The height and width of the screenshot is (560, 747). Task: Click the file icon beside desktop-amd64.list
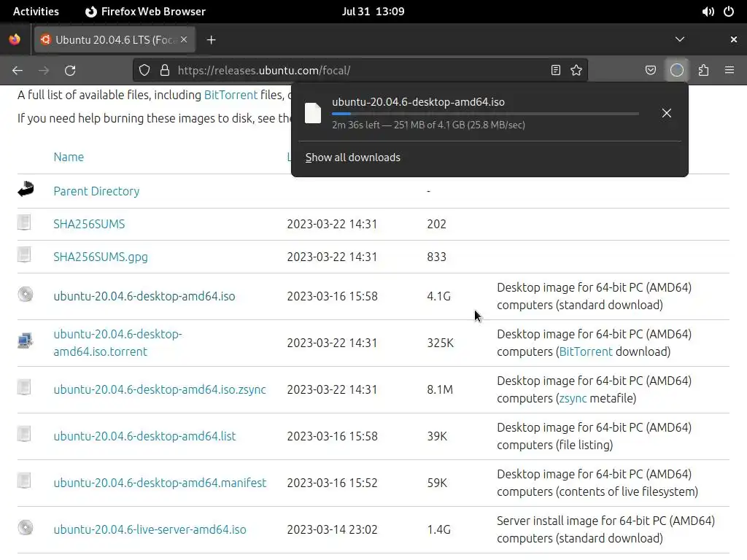coord(24,434)
